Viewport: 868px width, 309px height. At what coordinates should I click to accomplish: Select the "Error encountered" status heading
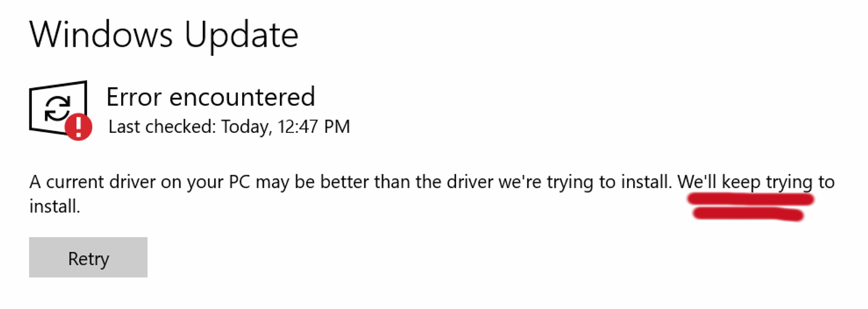click(x=210, y=97)
